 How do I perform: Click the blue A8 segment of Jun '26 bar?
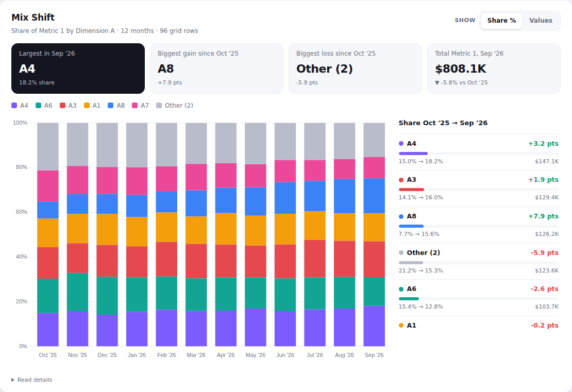285,198
